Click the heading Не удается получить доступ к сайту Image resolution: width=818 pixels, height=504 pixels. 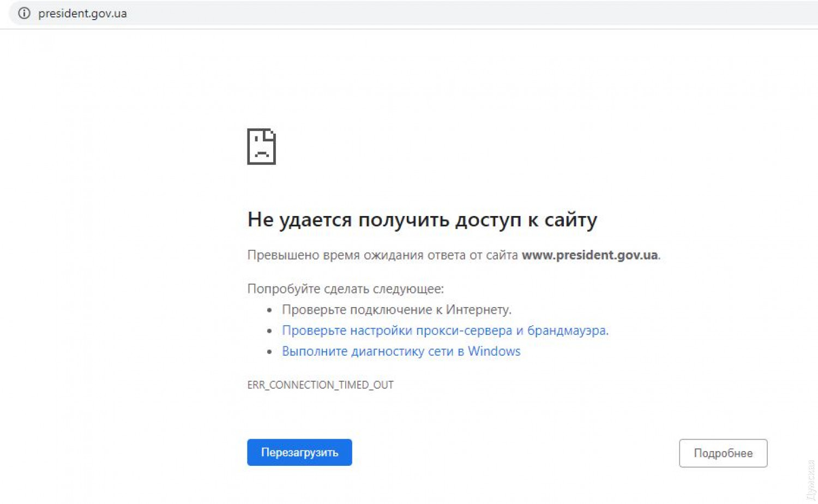(x=422, y=220)
